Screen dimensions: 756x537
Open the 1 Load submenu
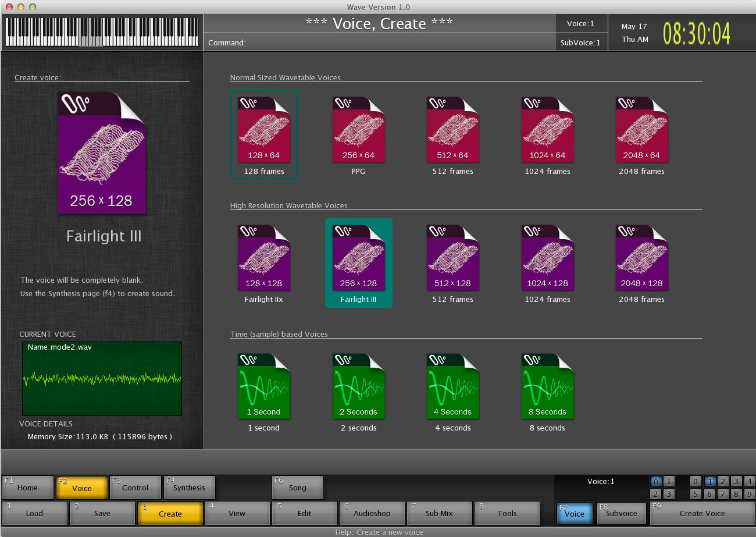(x=35, y=513)
